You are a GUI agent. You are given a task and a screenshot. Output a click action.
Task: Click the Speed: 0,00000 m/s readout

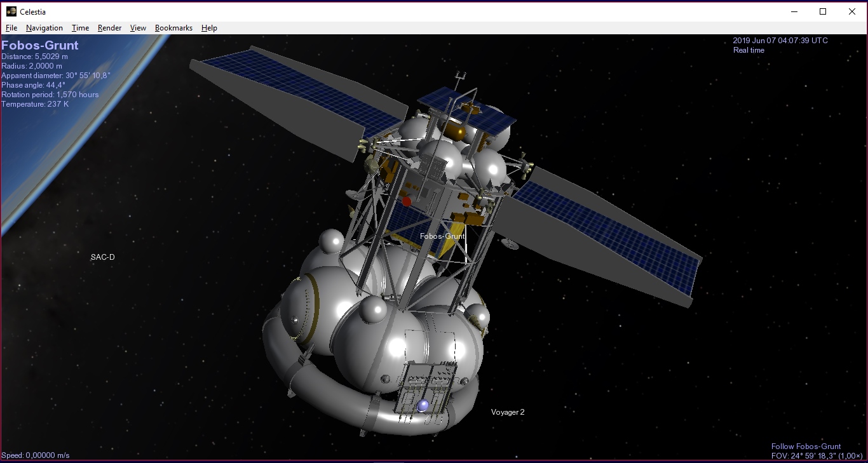(36, 455)
